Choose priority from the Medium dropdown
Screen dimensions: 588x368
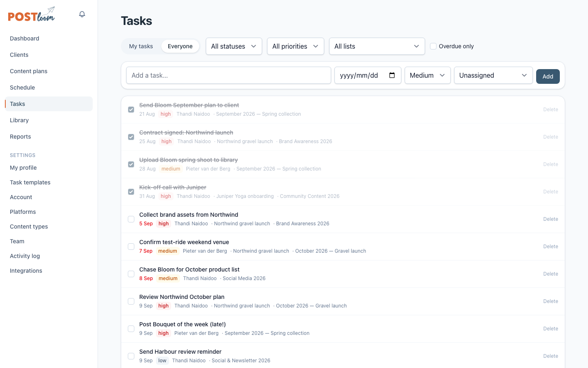coord(428,75)
